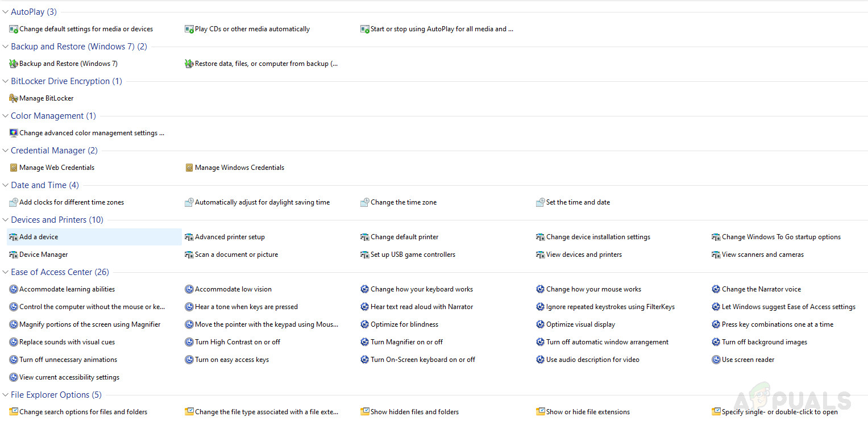Click the Change search options for files and folders icon

click(14, 412)
